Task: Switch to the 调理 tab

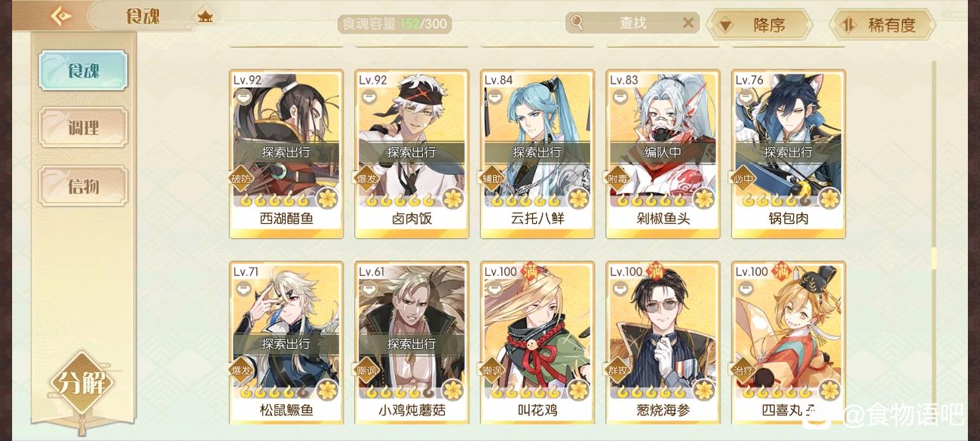Action: [83, 127]
